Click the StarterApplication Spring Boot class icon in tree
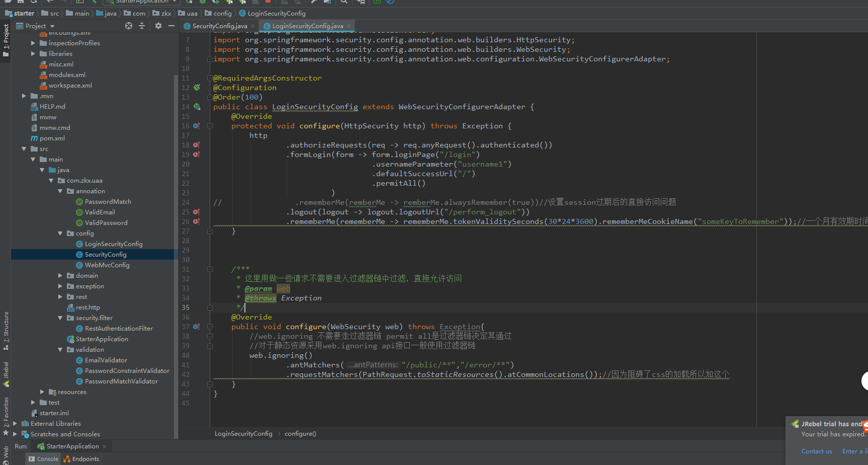868x465 pixels. tap(70, 339)
